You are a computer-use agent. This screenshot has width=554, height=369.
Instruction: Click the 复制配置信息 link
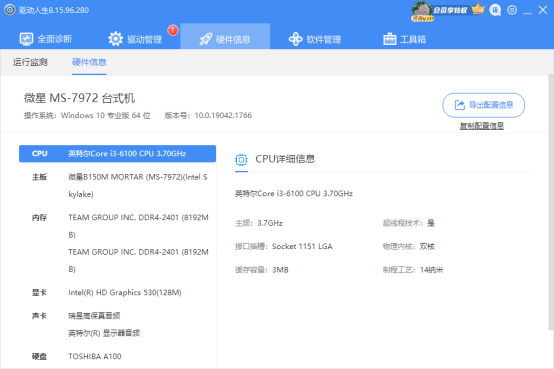pos(482,125)
